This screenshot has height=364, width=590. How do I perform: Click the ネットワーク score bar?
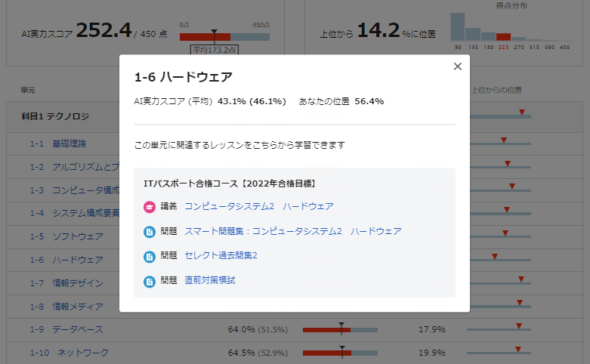tap(340, 353)
